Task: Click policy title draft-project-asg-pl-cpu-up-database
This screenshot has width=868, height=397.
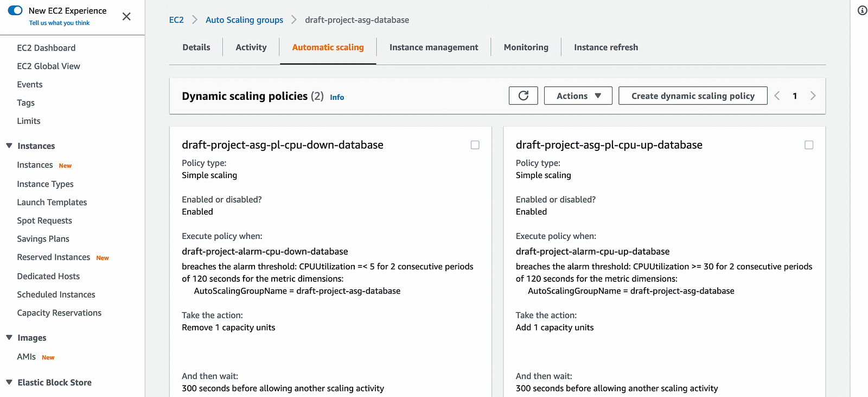Action: [609, 145]
